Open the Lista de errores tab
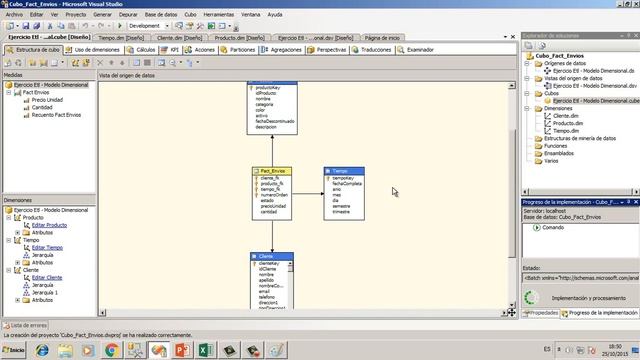640x360 pixels. (25, 325)
